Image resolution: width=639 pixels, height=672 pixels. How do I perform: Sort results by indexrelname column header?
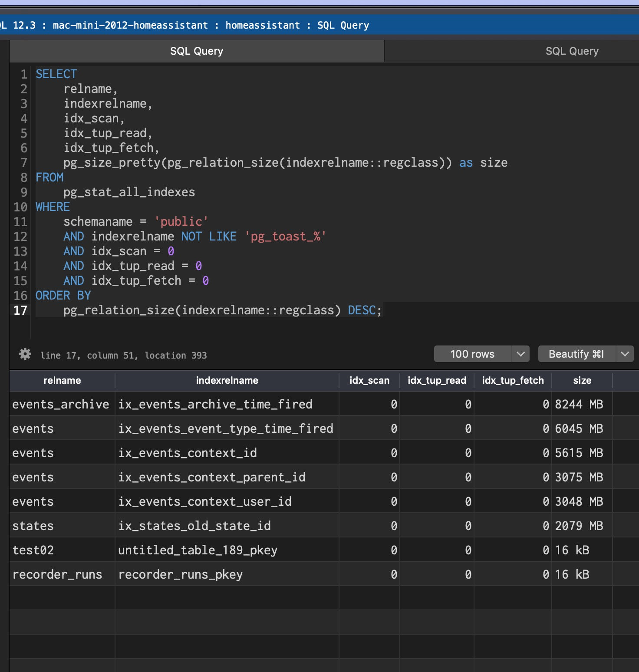[x=227, y=381]
